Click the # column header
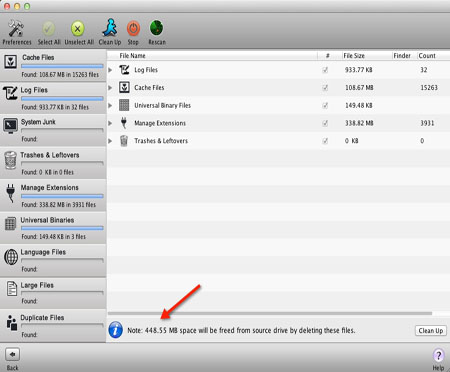The height and width of the screenshot is (372, 450). [329, 56]
